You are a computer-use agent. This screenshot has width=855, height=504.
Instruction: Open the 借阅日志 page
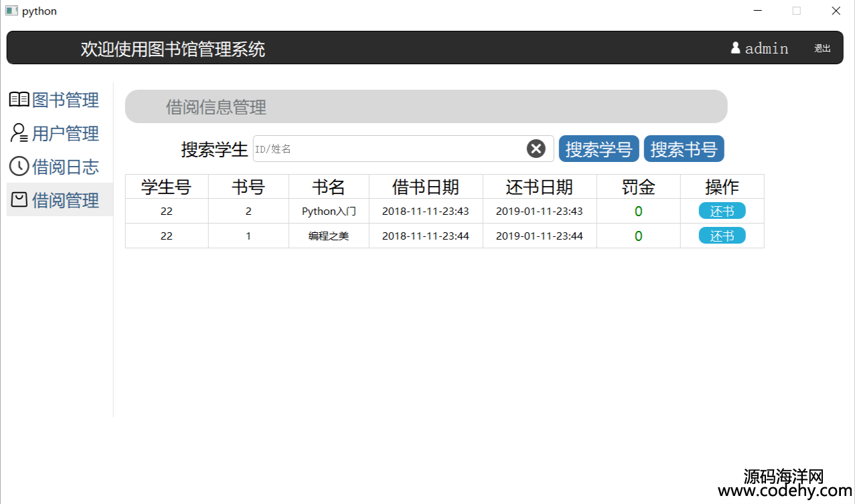(65, 166)
